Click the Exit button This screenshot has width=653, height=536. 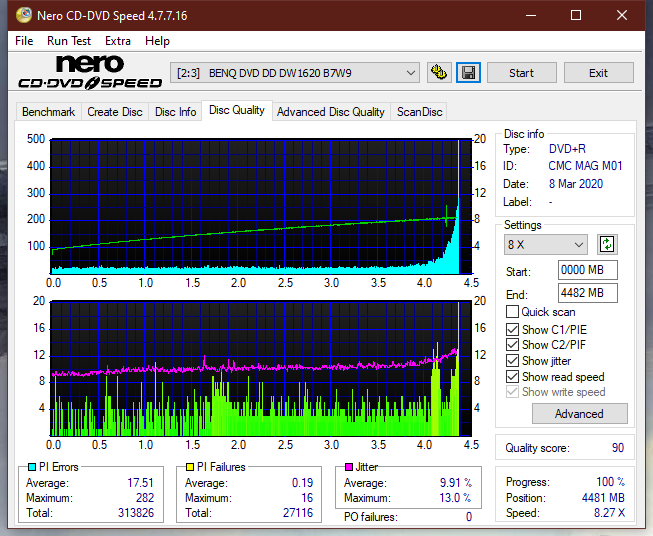pyautogui.click(x=598, y=73)
